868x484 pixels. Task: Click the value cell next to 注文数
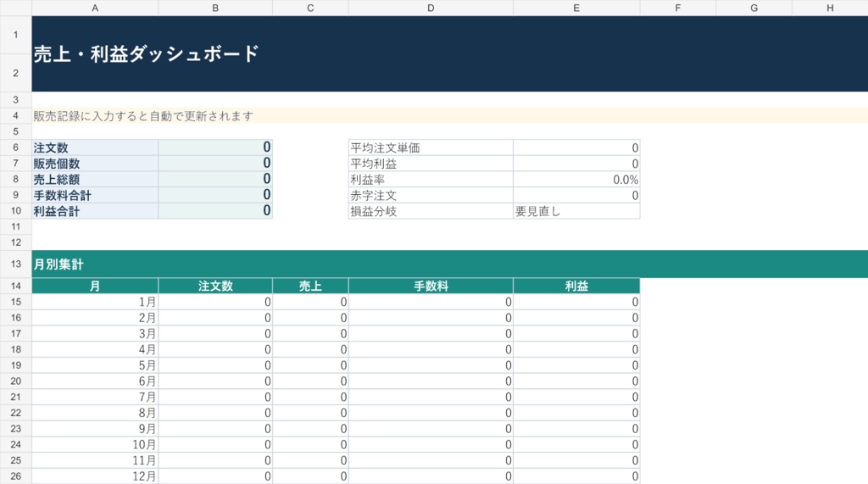point(215,147)
